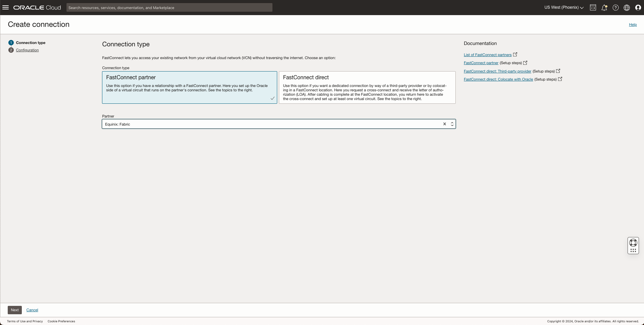Open Cloud Shell developer tools icon

(593, 8)
